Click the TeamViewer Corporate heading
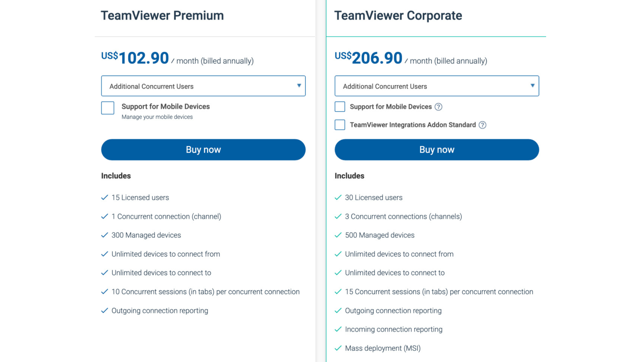 (x=398, y=16)
